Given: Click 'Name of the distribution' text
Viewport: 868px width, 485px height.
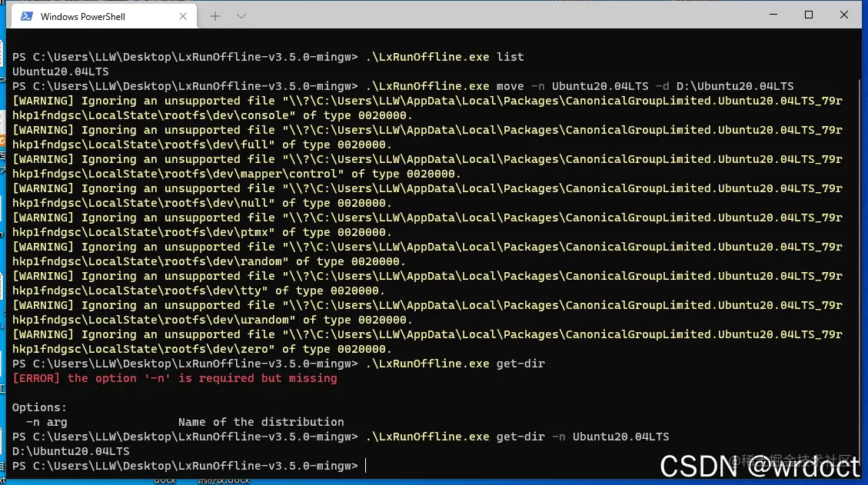Looking at the screenshot, I should [x=261, y=422].
